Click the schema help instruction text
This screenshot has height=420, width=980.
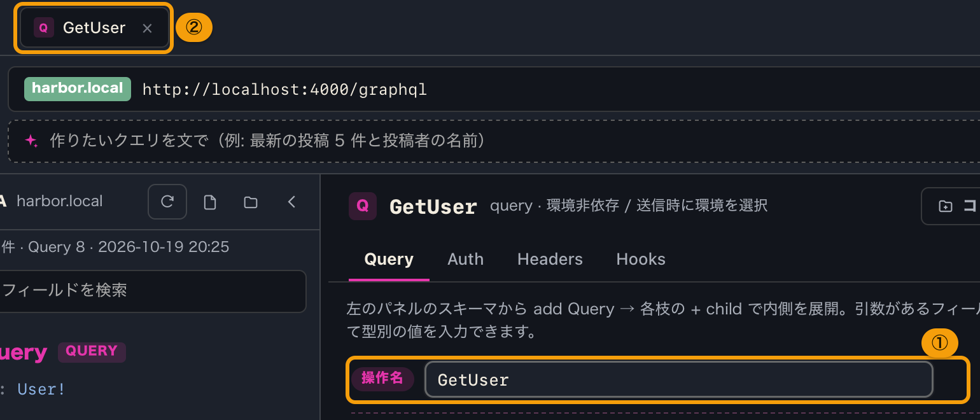pyautogui.click(x=663, y=320)
